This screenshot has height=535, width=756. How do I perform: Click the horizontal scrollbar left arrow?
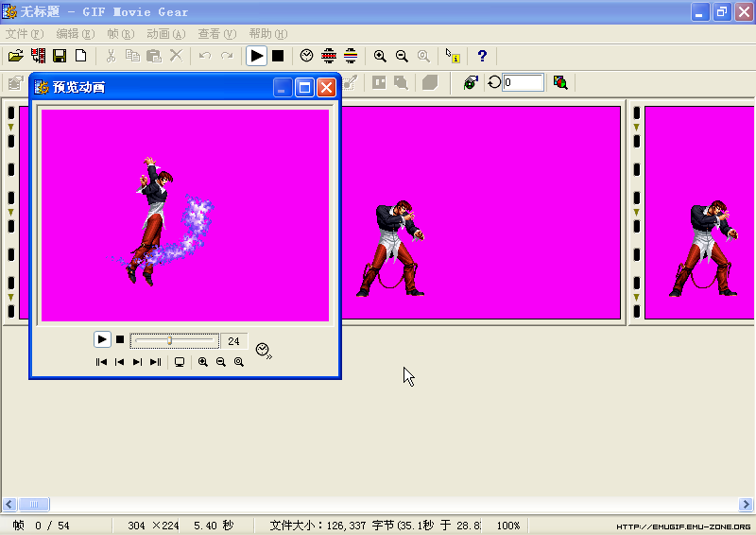pyautogui.click(x=9, y=505)
